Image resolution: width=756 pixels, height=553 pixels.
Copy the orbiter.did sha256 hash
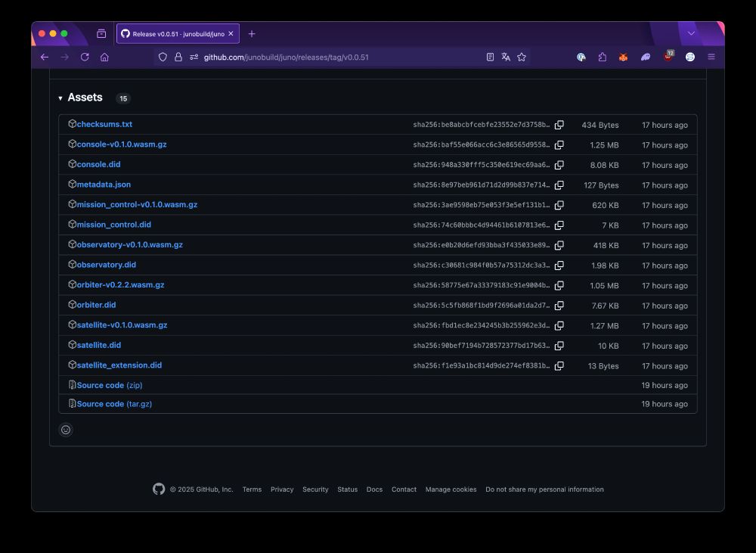(559, 306)
